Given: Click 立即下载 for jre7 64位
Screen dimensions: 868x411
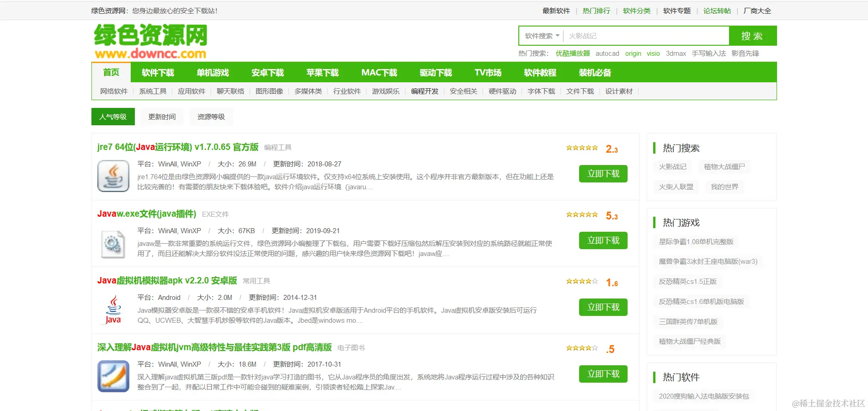Looking at the screenshot, I should point(603,174).
